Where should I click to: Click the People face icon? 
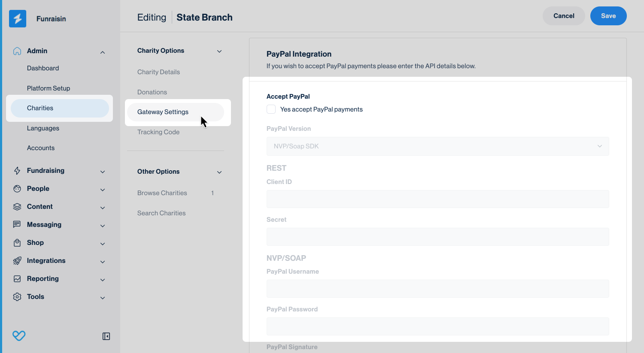click(x=17, y=189)
